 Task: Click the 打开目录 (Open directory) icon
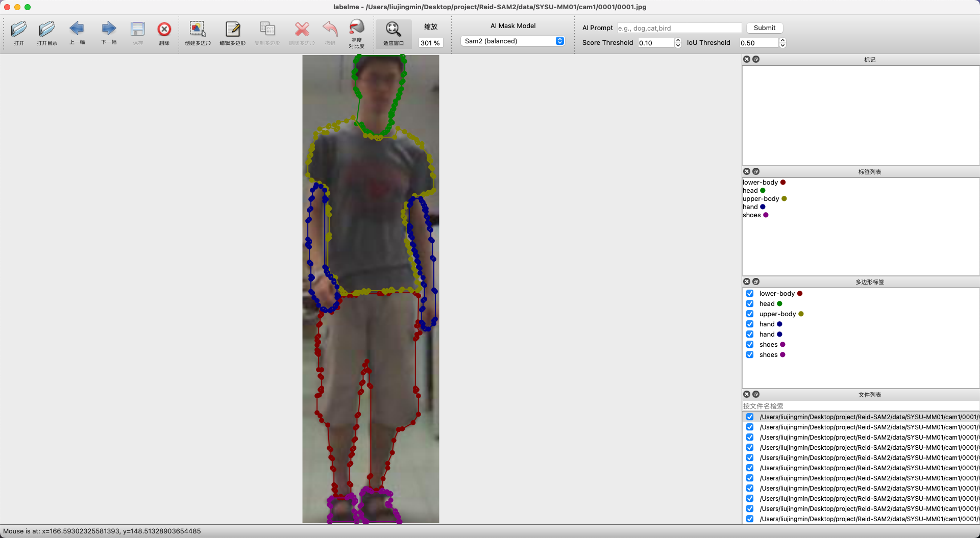47,29
